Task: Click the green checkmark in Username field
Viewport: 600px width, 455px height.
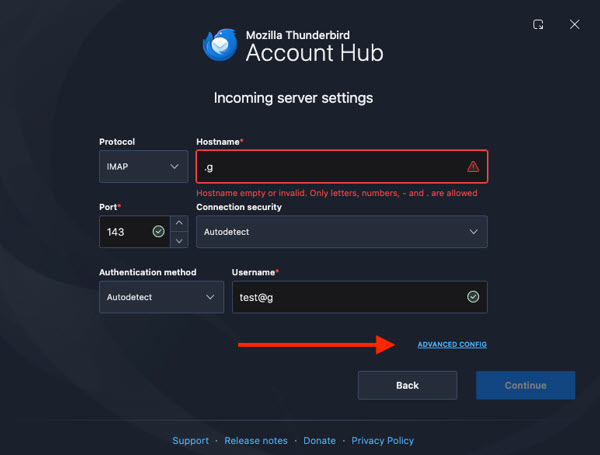Action: (x=473, y=297)
